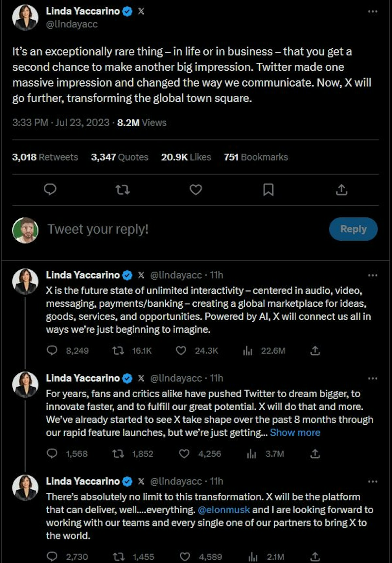Open Linda Yaccarino's avatar on main tweet

(25, 18)
